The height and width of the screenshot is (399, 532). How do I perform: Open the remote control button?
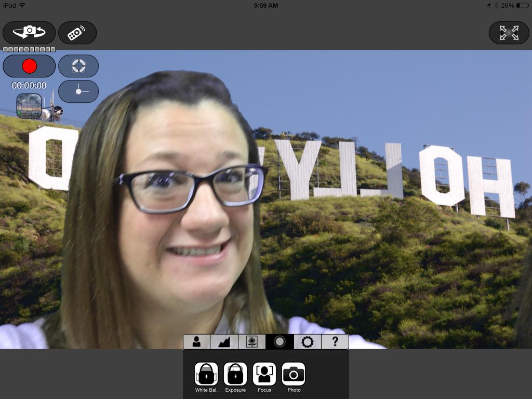[x=77, y=33]
